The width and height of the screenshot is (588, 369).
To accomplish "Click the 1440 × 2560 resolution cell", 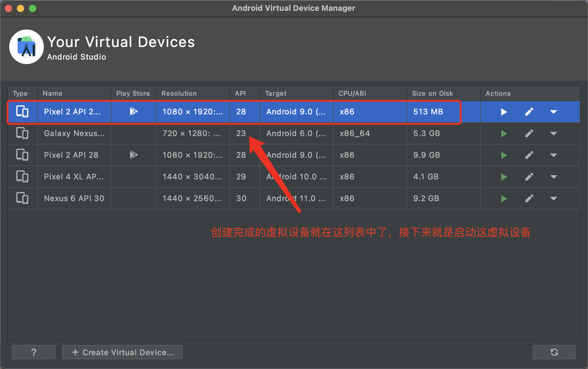I will (193, 198).
